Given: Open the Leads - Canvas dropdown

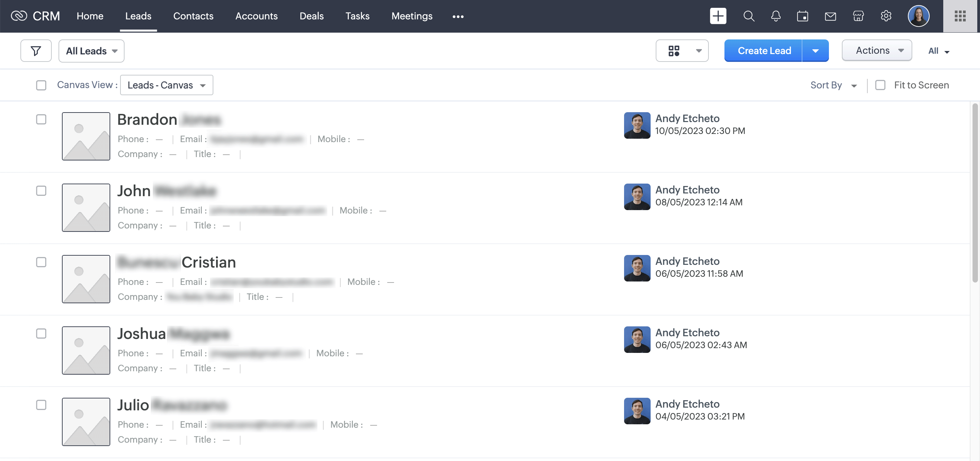Looking at the screenshot, I should coord(166,85).
